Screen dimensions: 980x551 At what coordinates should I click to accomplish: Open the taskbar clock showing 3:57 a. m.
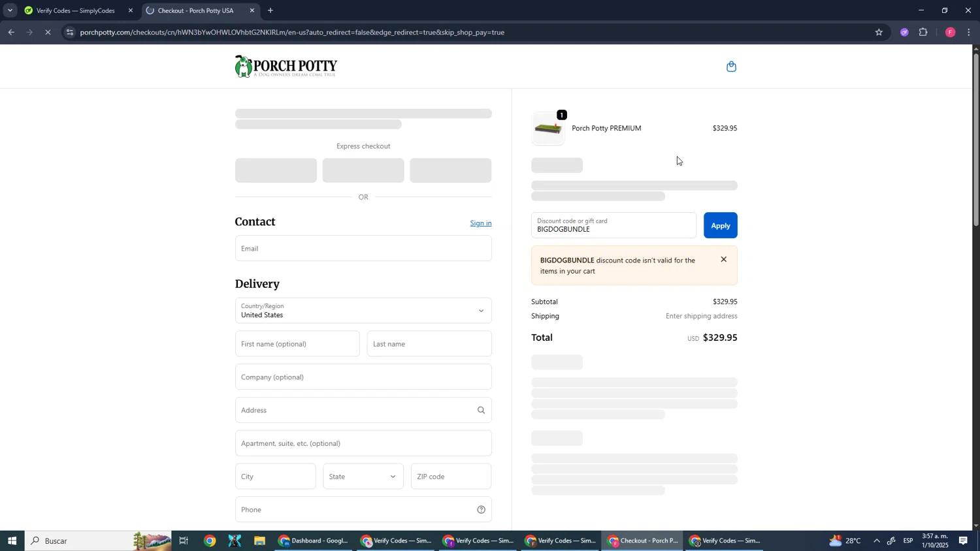pos(935,541)
